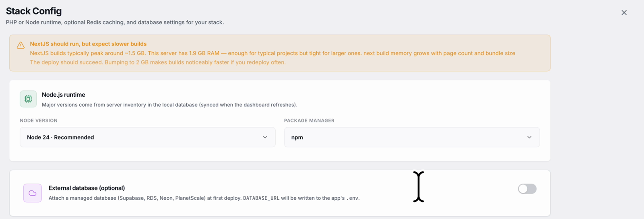This screenshot has height=219, width=644.
Task: Click the 'NODE VERSION' label
Action: coord(39,120)
